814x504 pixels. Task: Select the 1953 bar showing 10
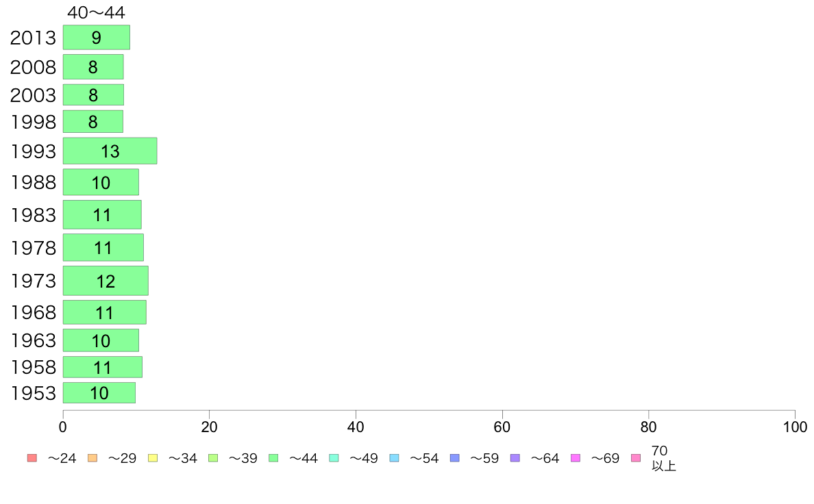point(99,393)
